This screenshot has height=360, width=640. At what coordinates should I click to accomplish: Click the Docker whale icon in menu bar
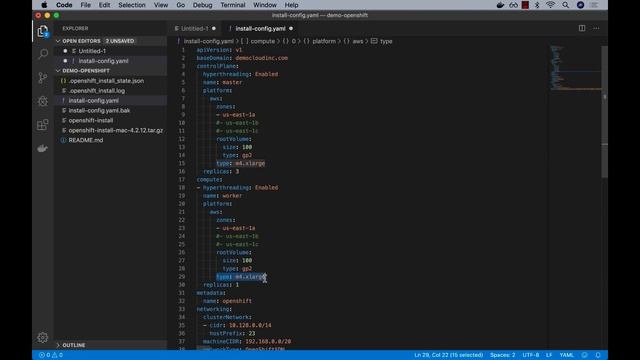coord(500,5)
